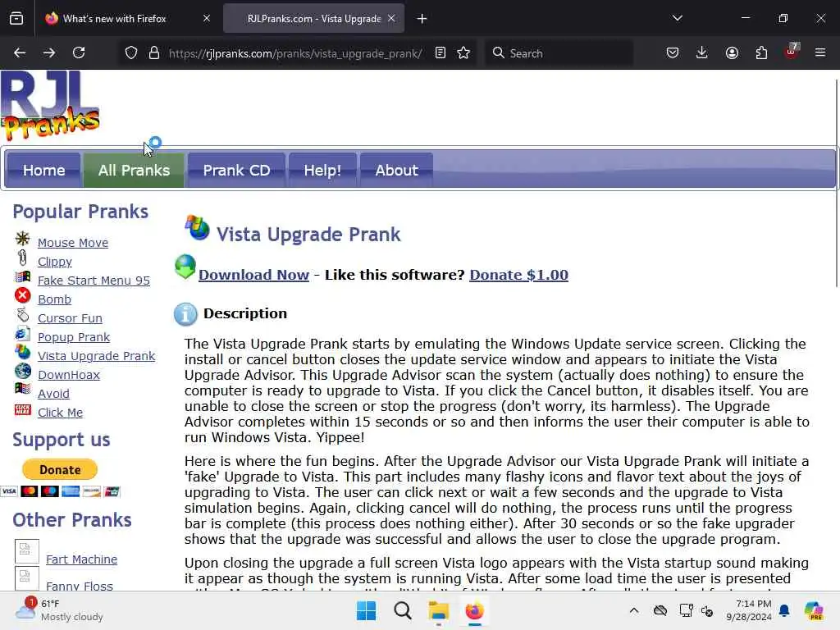Screen dimensions: 840x630
Task: Open the Clippy prank link
Action: point(55,262)
